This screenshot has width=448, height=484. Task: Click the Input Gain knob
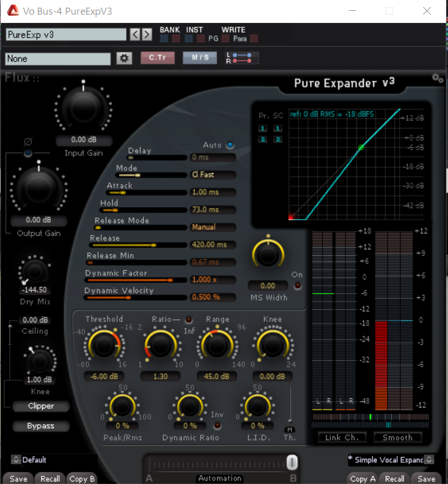83,108
